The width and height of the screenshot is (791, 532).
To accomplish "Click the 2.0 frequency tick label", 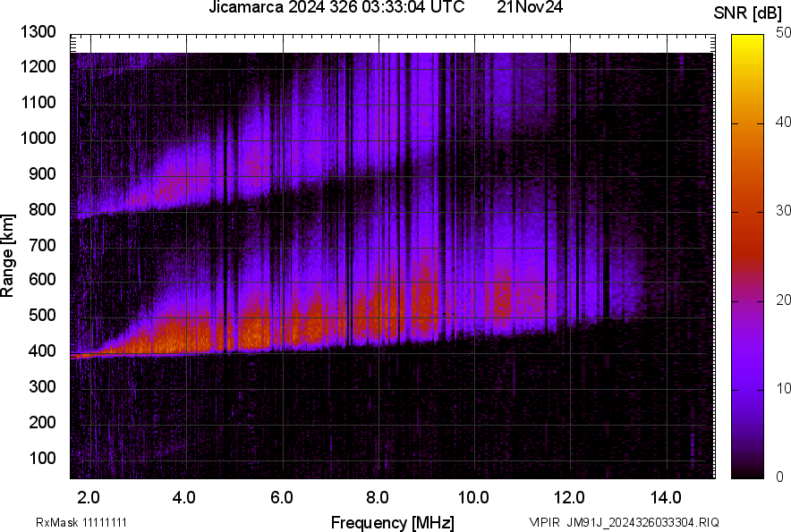I will click(89, 497).
